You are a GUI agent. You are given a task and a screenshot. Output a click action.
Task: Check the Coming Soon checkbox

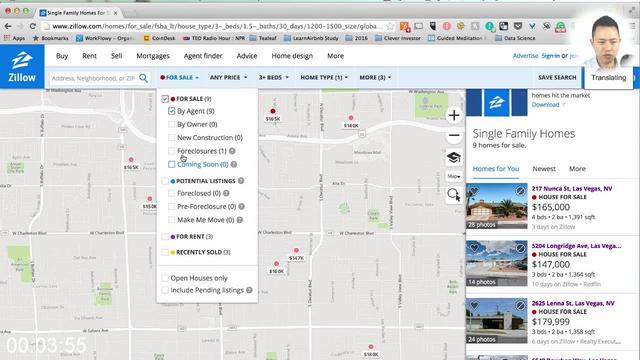(x=171, y=164)
